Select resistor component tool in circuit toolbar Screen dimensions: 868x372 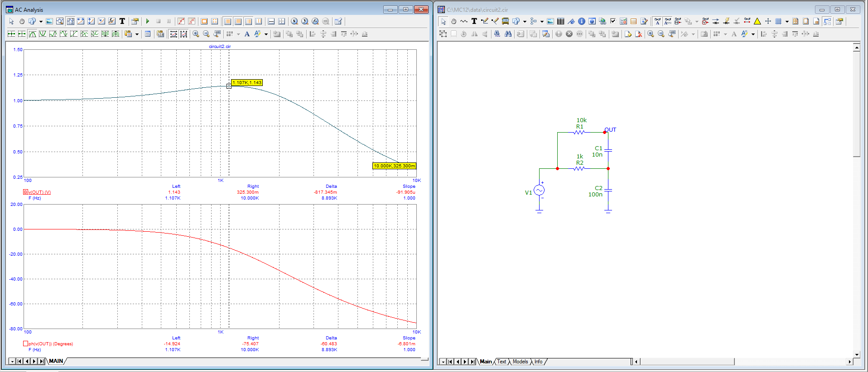click(464, 21)
